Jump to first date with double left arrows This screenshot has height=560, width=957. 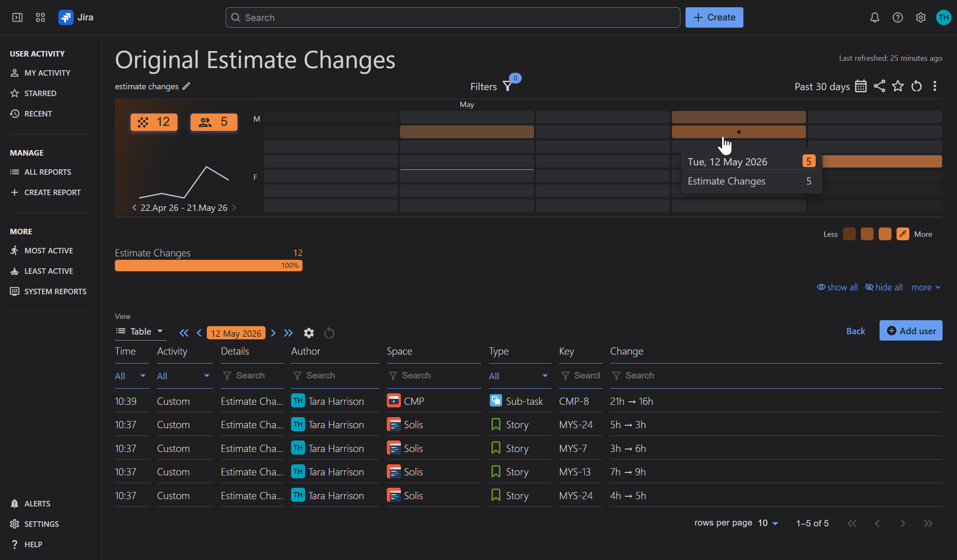pos(184,333)
